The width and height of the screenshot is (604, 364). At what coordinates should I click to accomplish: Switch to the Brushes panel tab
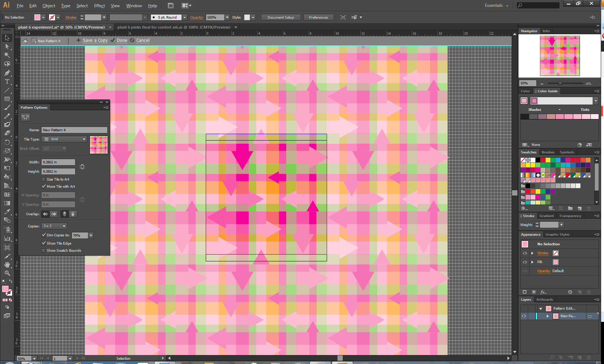pos(548,152)
